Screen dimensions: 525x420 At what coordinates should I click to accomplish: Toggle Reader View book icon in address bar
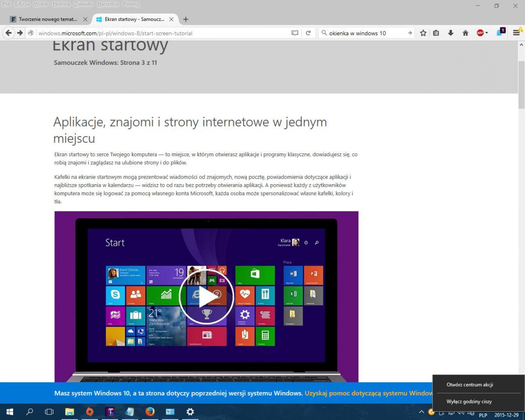point(295,33)
